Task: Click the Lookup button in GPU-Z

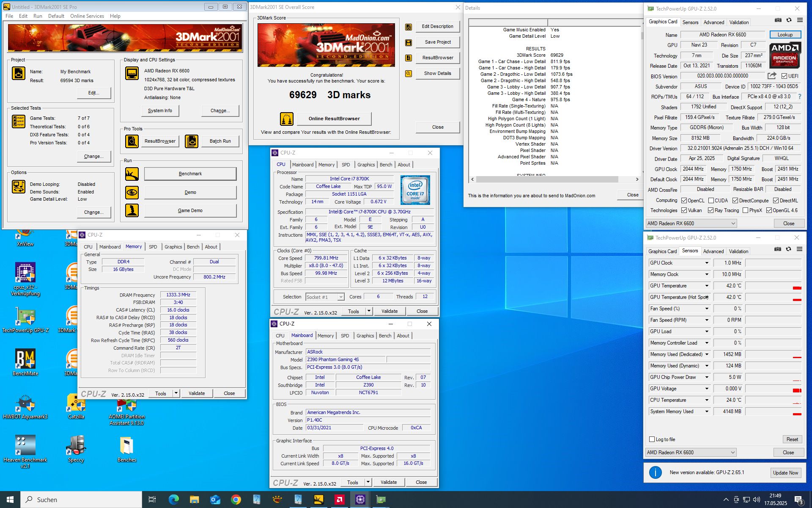Action: pos(785,35)
